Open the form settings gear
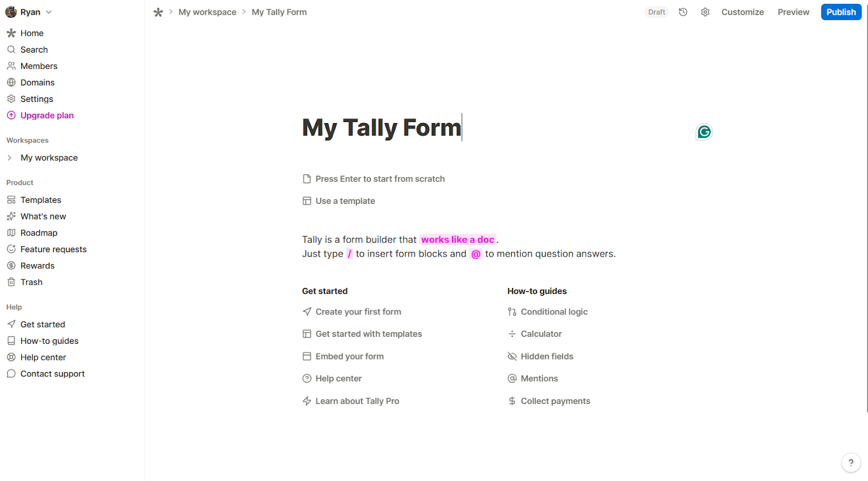 [705, 11]
